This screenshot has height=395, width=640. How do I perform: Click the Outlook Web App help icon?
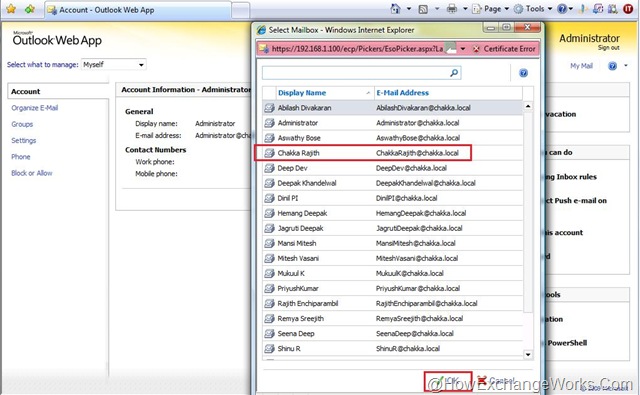(x=612, y=66)
